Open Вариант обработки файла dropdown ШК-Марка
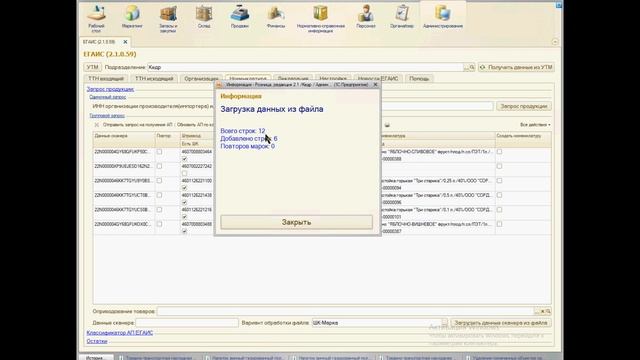The width and height of the screenshot is (640, 360). (444, 322)
